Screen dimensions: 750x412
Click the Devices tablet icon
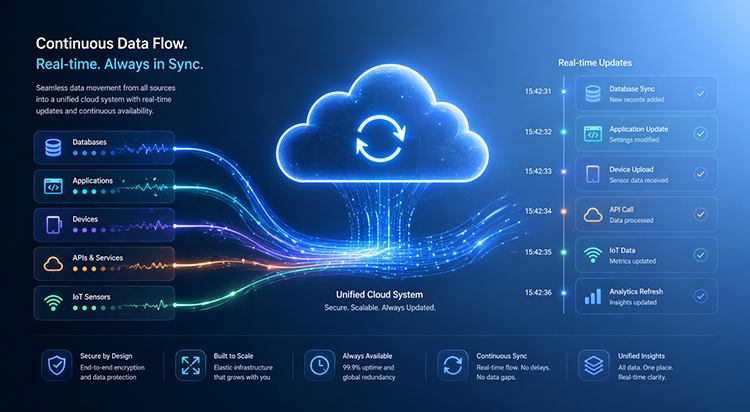[53, 225]
